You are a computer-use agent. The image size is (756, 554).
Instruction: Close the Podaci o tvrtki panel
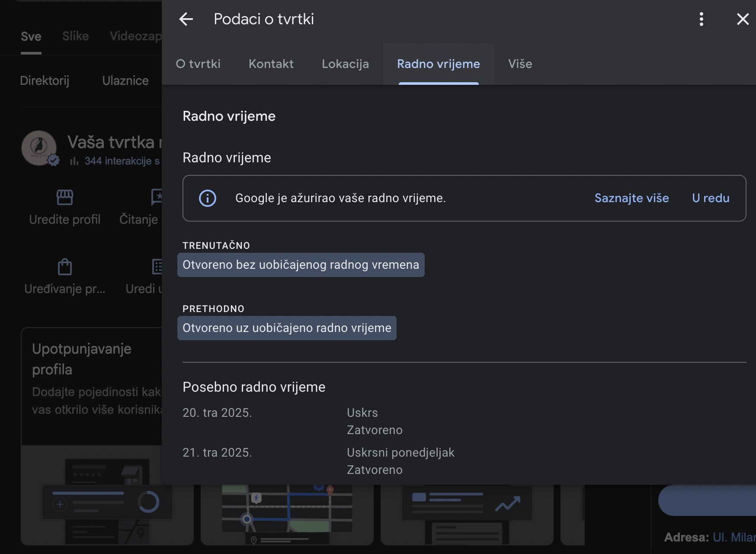[743, 19]
